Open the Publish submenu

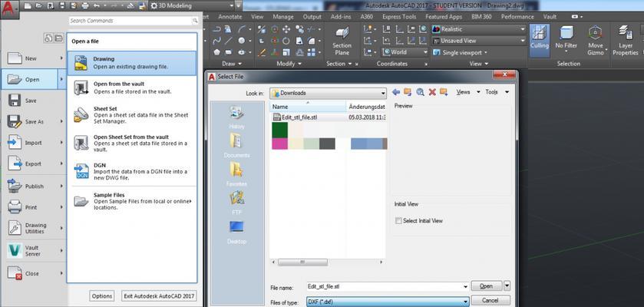point(33,186)
